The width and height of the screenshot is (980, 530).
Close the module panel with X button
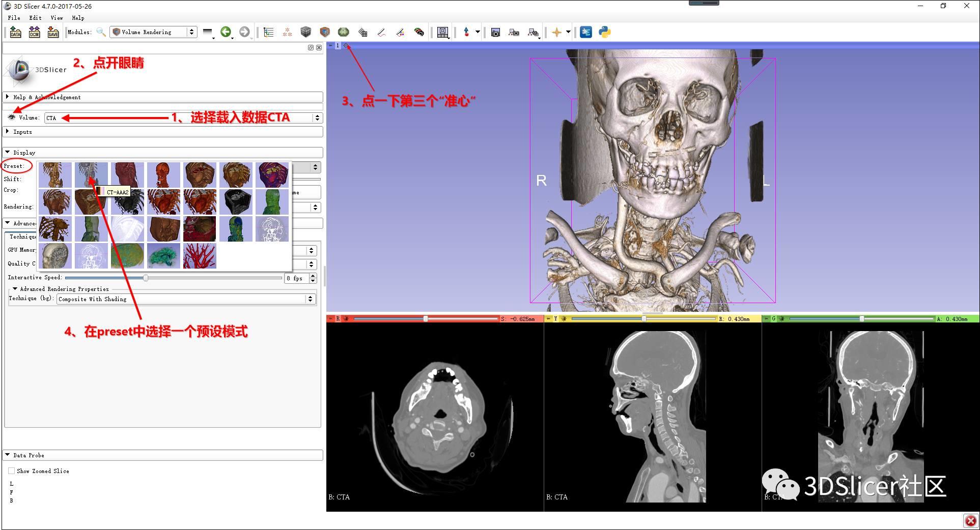tap(319, 47)
